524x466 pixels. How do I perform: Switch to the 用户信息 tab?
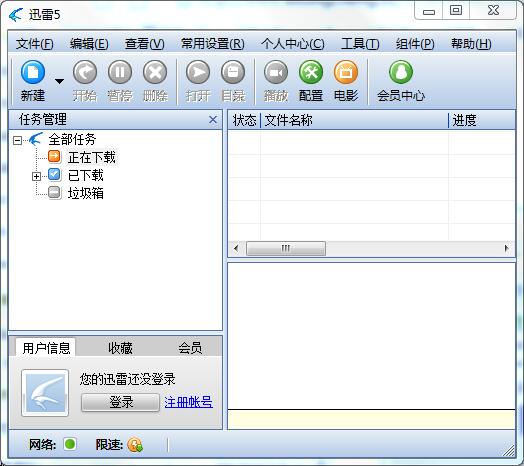46,348
